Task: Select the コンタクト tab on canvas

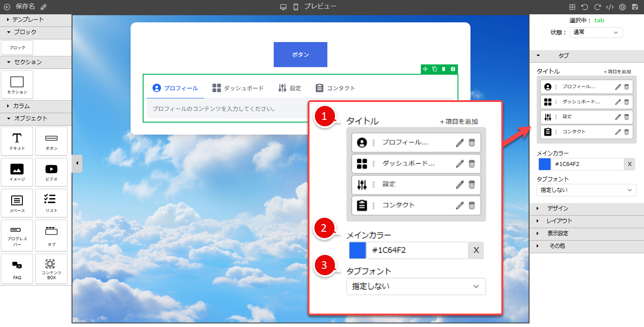Action: point(335,88)
